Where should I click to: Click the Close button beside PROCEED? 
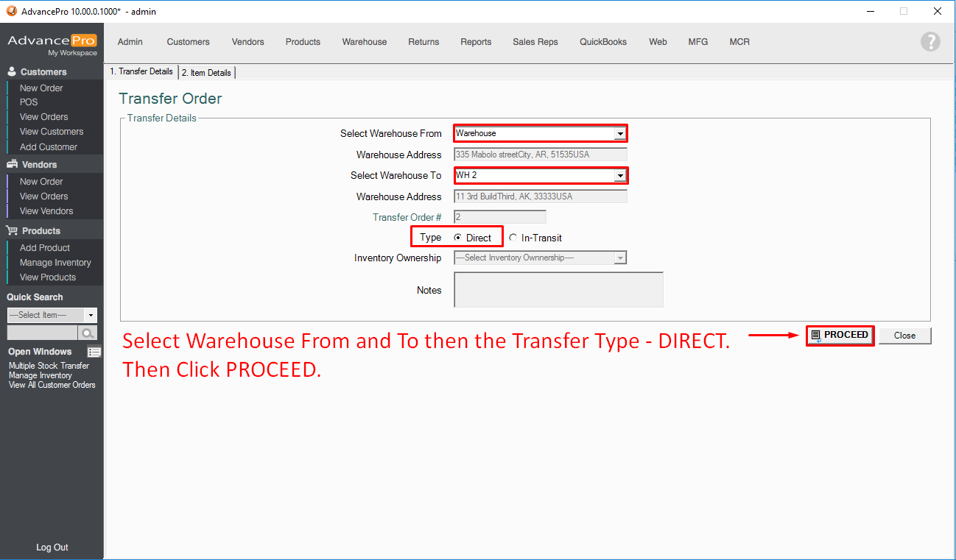pos(904,336)
